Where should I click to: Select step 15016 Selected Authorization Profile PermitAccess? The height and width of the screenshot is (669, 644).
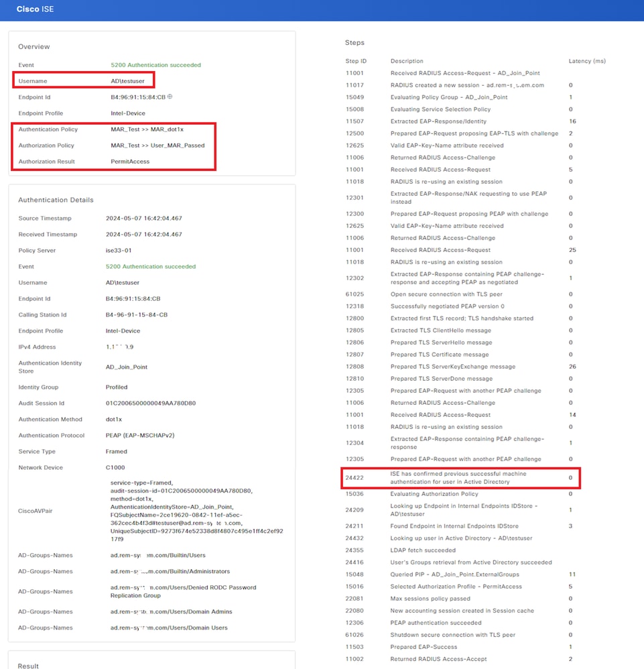[x=460, y=587]
